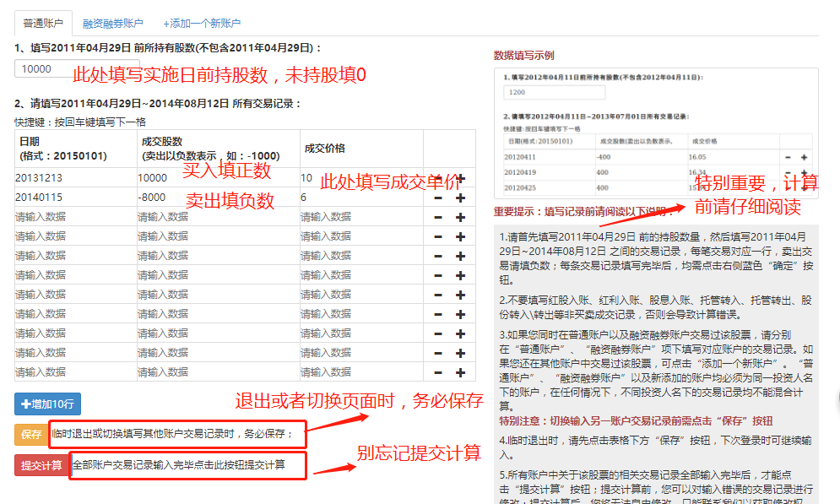
Task: Submit with the red 提交计算 button
Action: (41, 465)
